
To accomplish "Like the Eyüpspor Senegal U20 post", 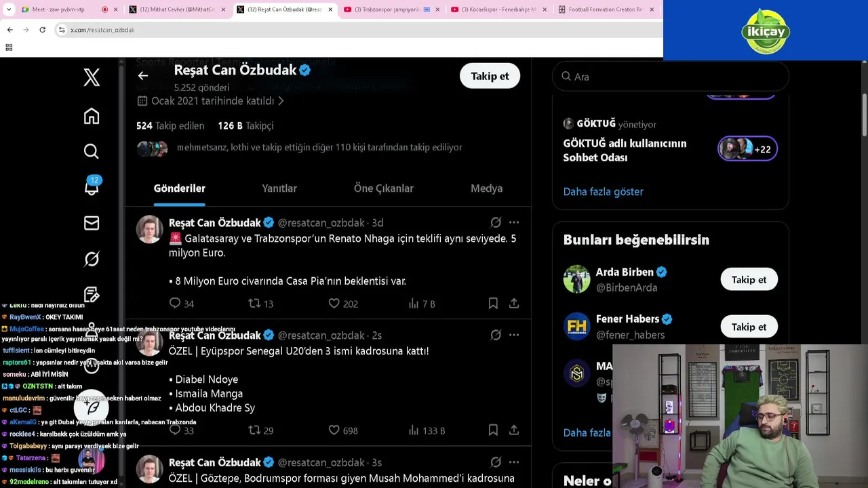I will coord(342,430).
